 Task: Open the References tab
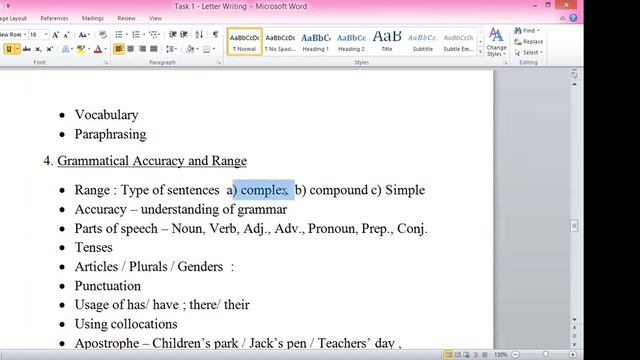[x=54, y=18]
